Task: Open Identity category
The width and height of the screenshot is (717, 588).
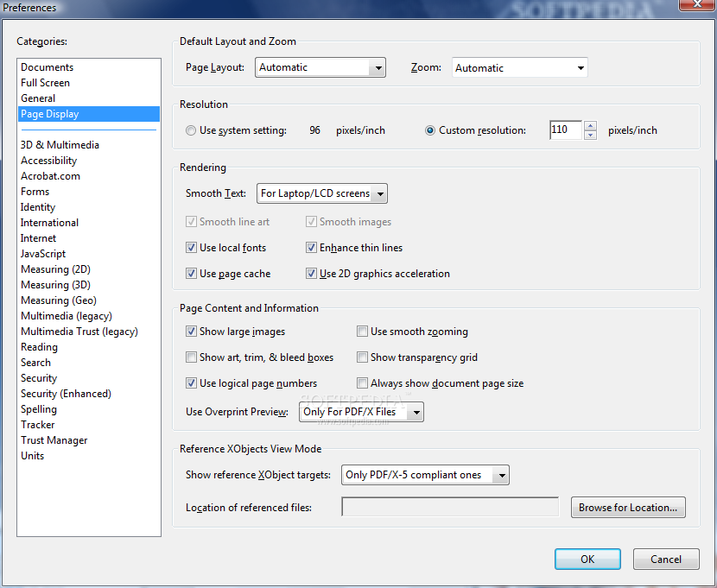Action: click(x=38, y=207)
